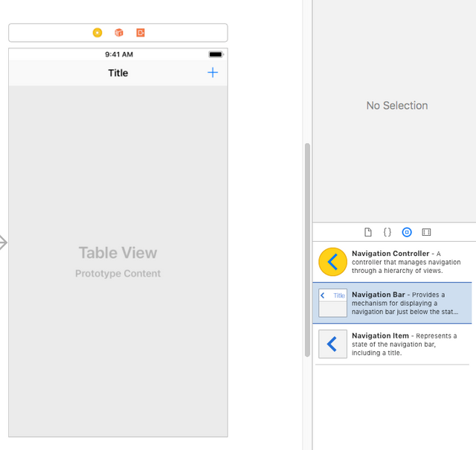
Task: Open the Media library filmstrip tab
Action: pyautogui.click(x=426, y=232)
